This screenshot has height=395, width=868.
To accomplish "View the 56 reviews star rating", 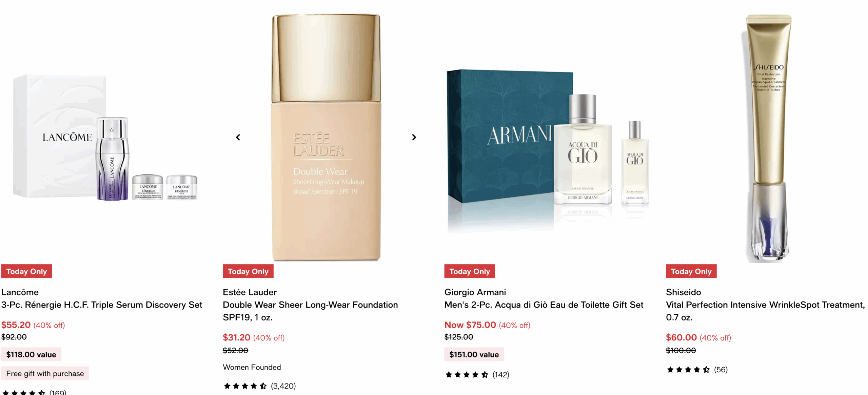I will [697, 370].
